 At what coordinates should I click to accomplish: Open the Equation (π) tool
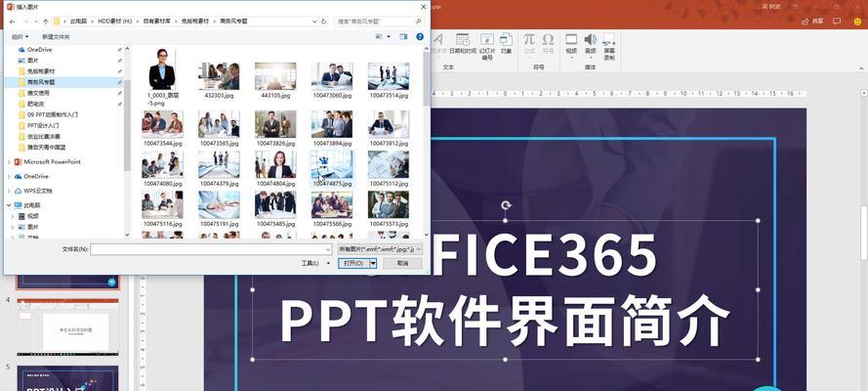click(529, 43)
